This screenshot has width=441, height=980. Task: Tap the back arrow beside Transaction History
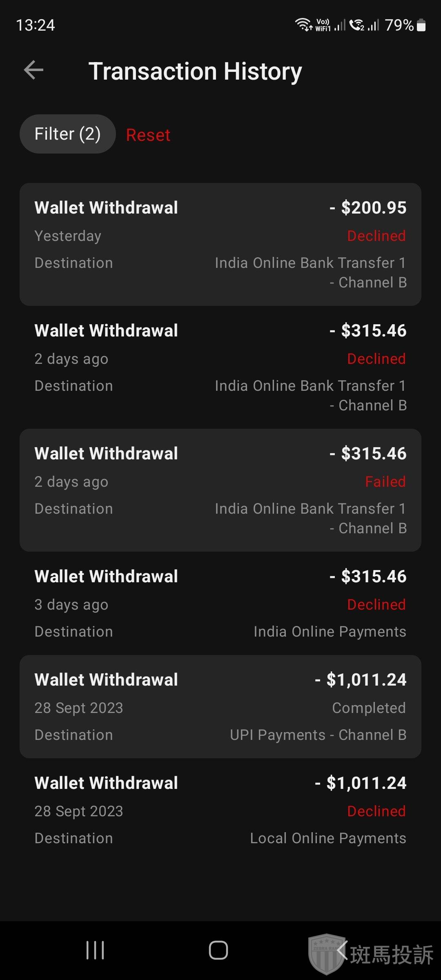33,70
